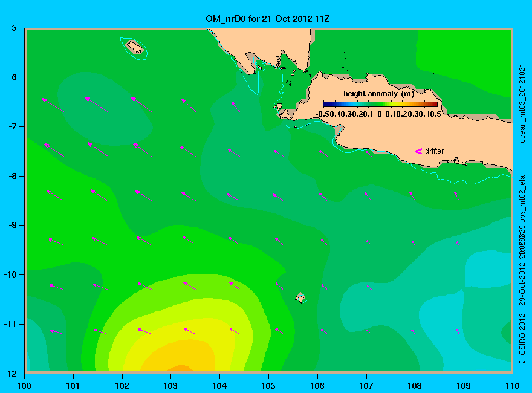Click the y-axis label "-9"
The height and width of the screenshot is (393, 532).
tap(12, 225)
